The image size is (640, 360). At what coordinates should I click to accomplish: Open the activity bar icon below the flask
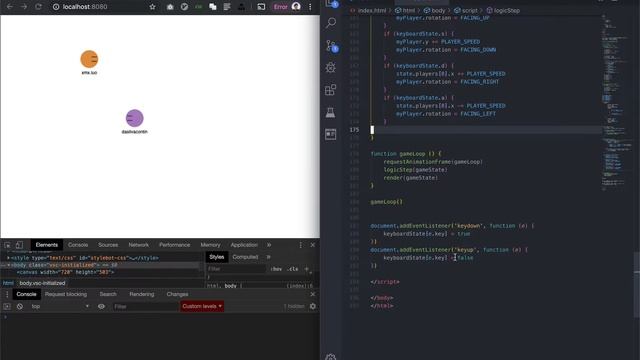click(331, 134)
